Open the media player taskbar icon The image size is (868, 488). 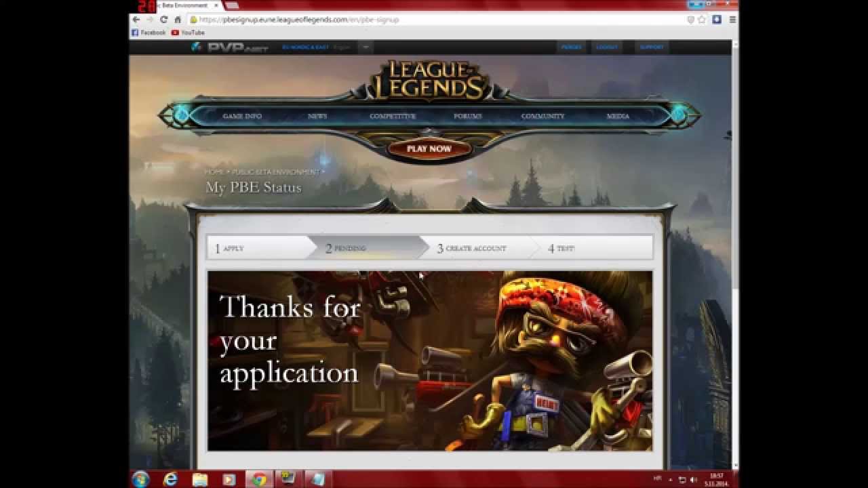pos(229,479)
